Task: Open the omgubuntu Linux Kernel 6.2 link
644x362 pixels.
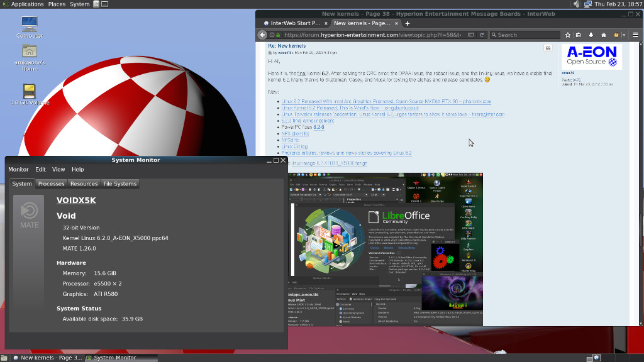Action: [x=350, y=108]
